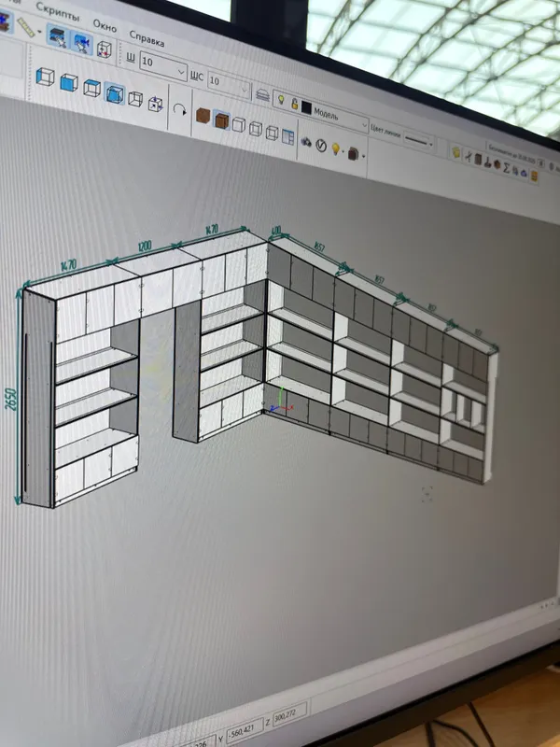Click the 3D box with axes icon

coord(104,49)
